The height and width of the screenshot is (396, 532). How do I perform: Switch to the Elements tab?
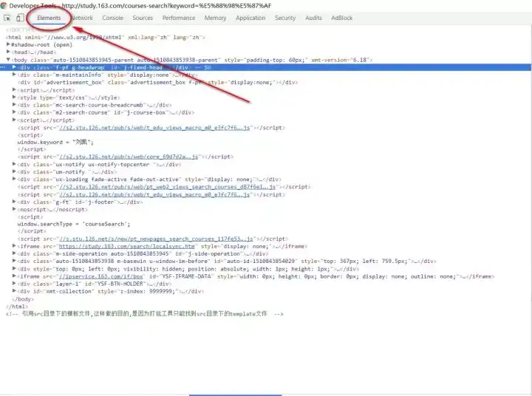(49, 18)
